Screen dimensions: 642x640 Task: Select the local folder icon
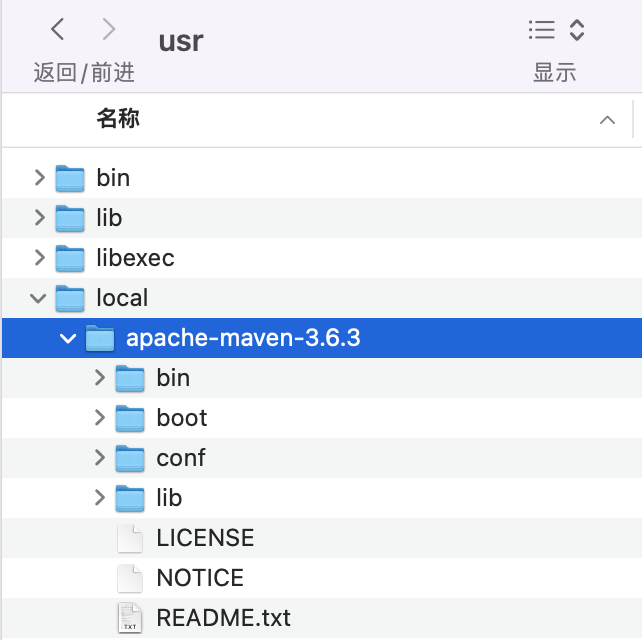70,298
